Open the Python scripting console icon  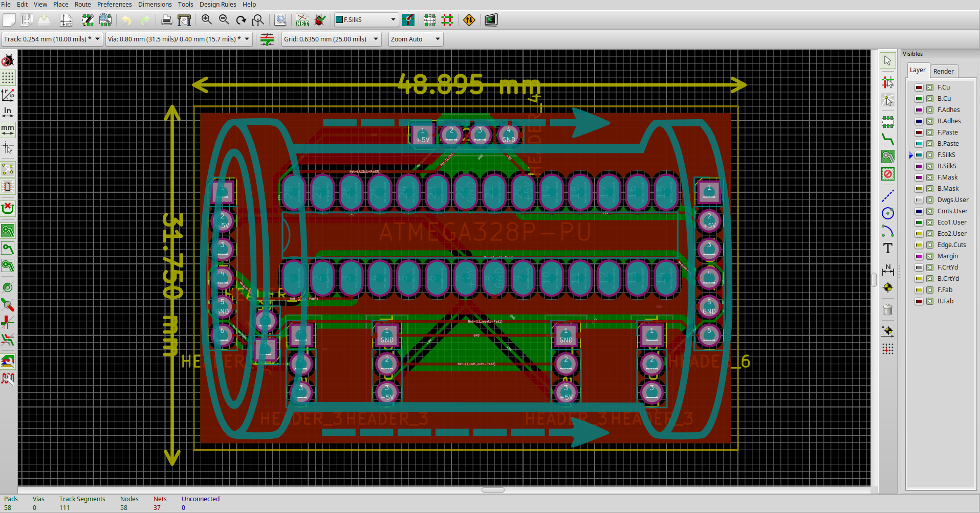pyautogui.click(x=491, y=20)
